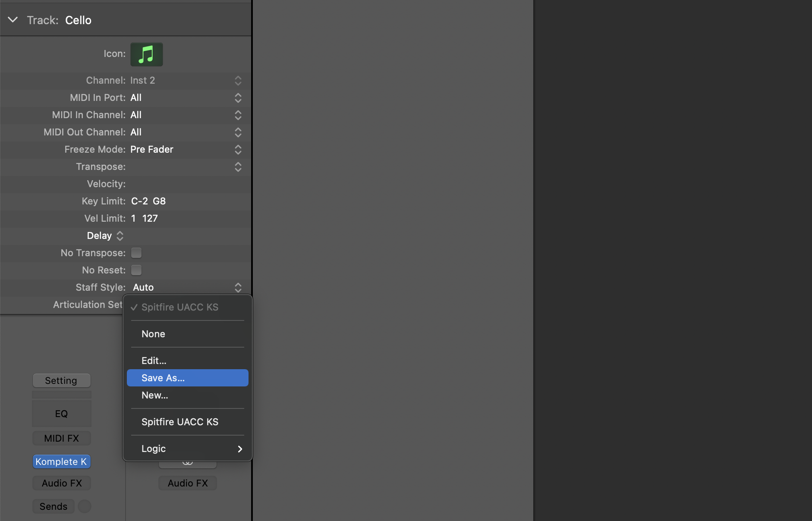Click the green music note track icon
The image size is (812, 521).
click(x=147, y=54)
